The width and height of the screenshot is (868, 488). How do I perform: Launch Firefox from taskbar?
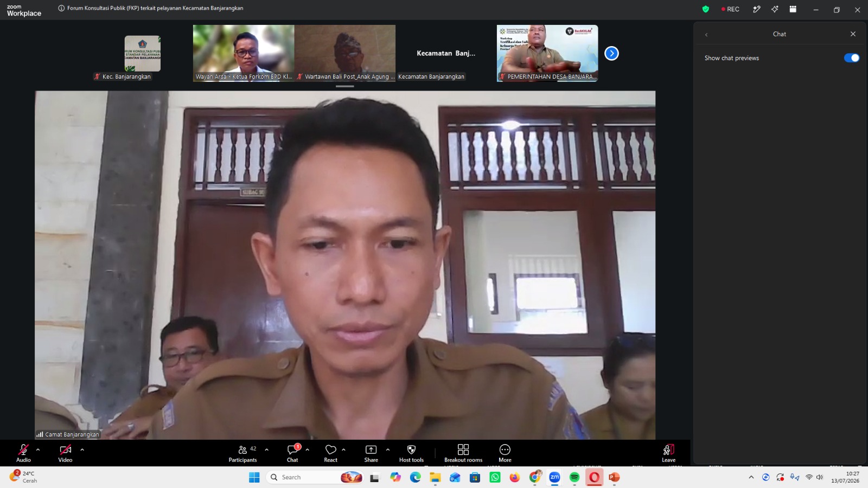[515, 477]
